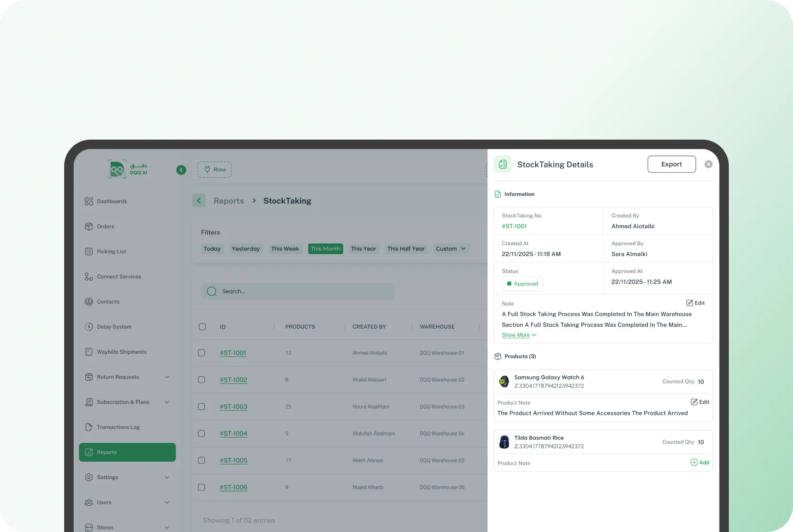Select the This Month filter
The height and width of the screenshot is (532, 793).
326,249
